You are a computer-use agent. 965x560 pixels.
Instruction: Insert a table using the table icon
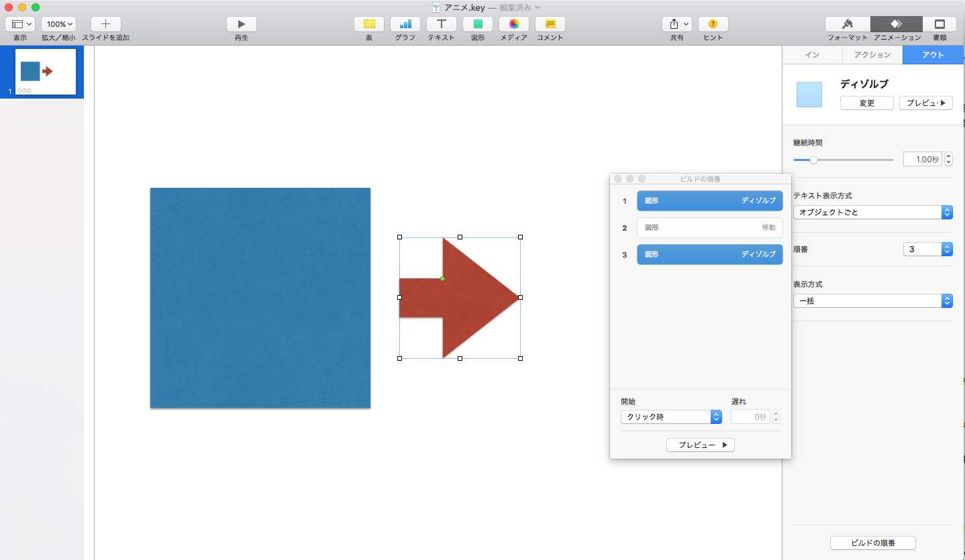pyautogui.click(x=369, y=24)
